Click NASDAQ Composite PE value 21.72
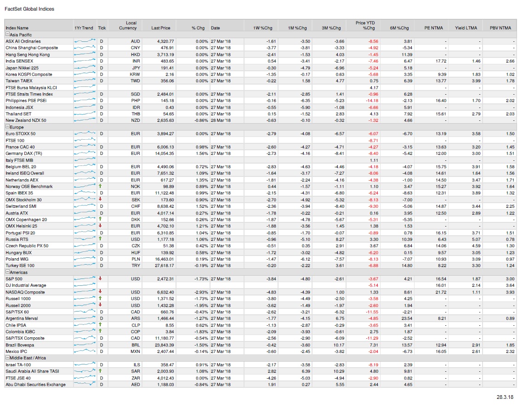 point(441,292)
